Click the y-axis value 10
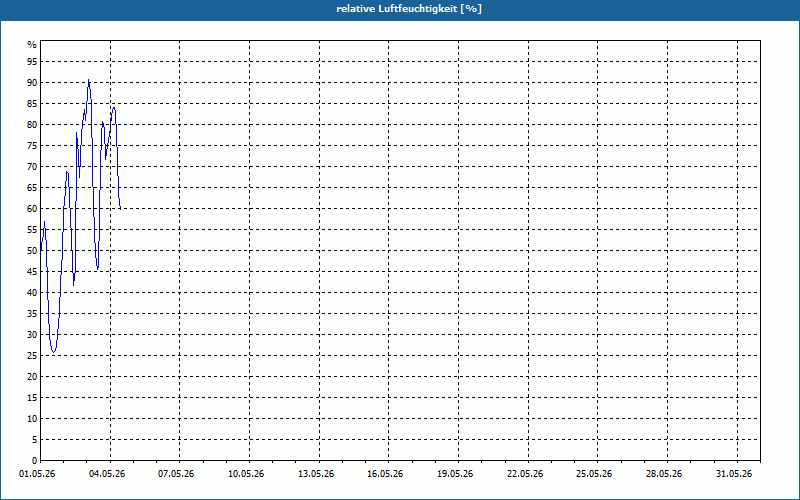 32,418
